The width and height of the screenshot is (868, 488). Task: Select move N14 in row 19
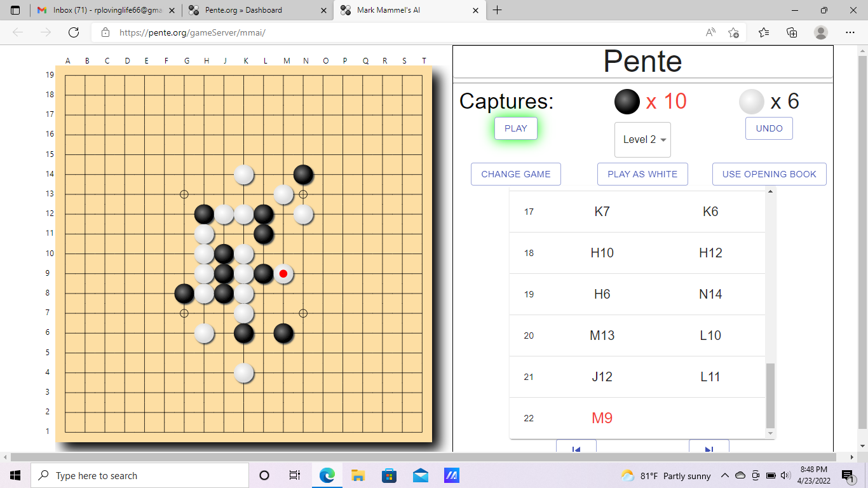[x=710, y=294]
